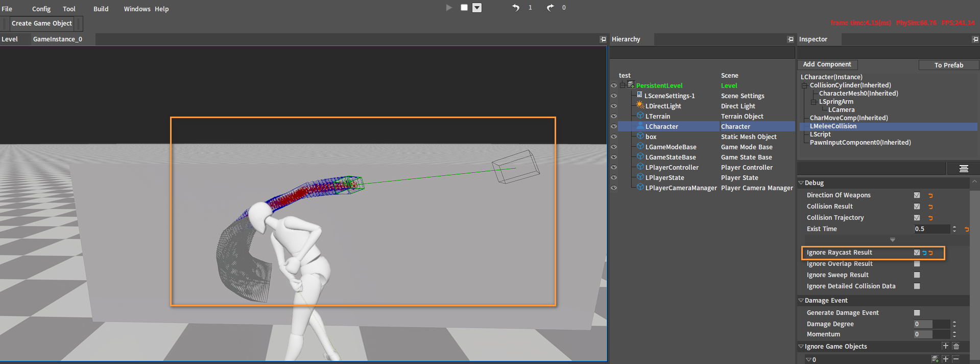Click the Exist Time value field

click(932, 229)
